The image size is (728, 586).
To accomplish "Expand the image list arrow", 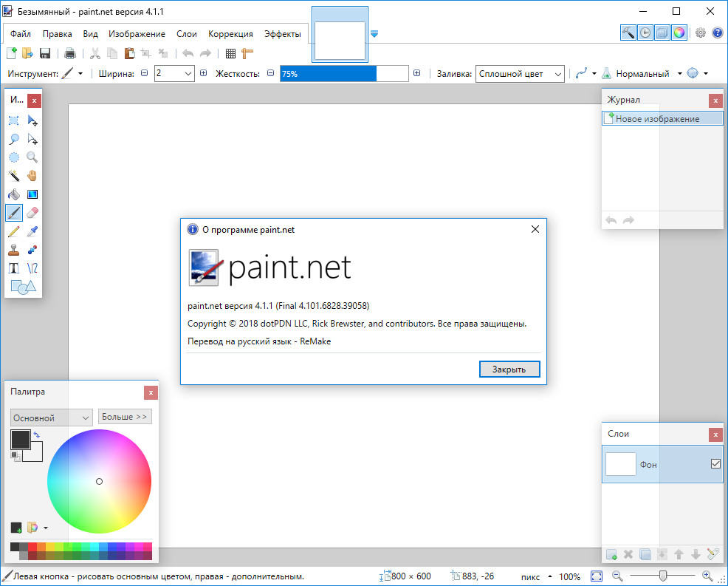I will (x=374, y=34).
